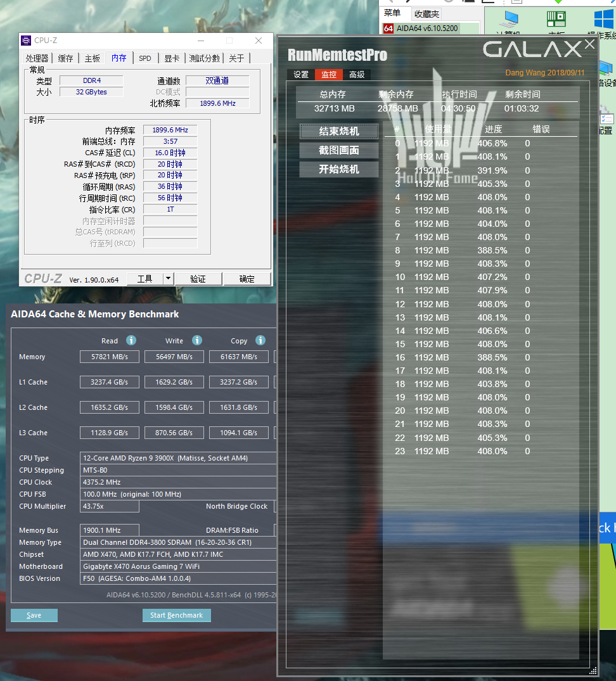
Task: Click the tRC 56 时钟 value
Action: (x=170, y=198)
